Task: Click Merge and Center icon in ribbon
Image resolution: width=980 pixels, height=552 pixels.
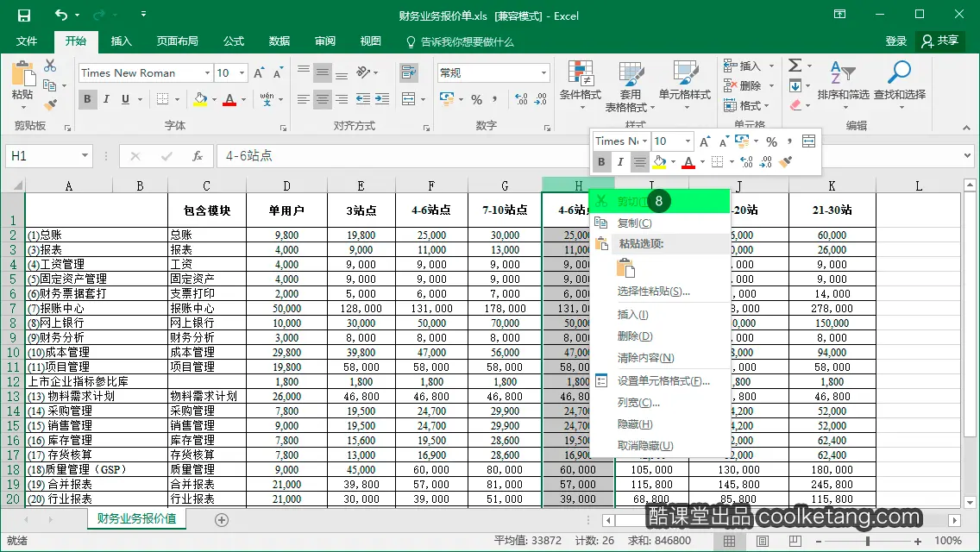Action: (x=409, y=99)
